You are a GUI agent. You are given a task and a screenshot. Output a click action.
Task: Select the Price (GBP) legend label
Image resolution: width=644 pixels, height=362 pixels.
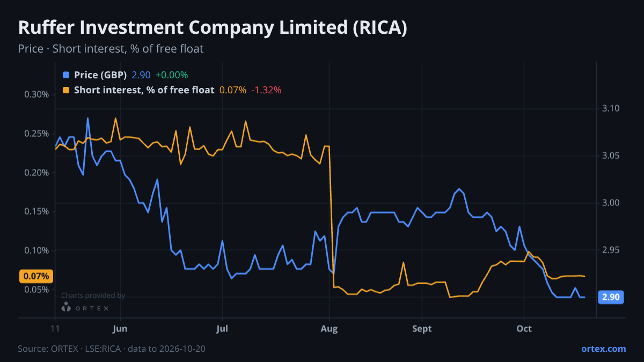[100, 75]
